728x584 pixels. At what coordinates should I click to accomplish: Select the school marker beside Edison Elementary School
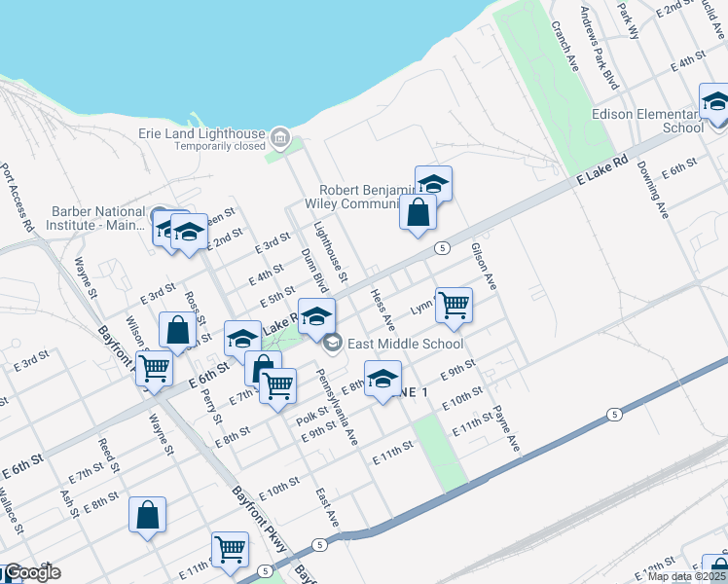tap(715, 103)
